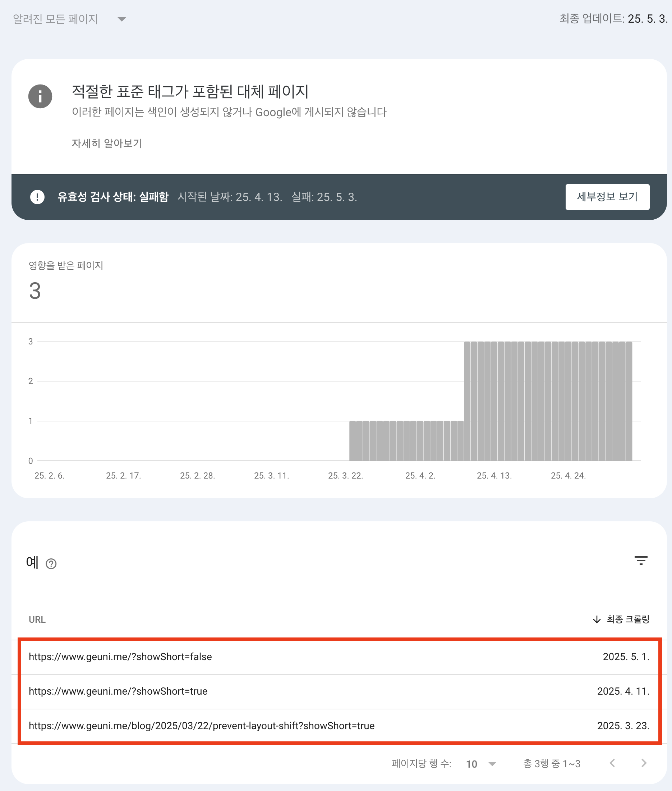
Task: Open the prevent-layout-shift blog URL row
Action: (x=339, y=726)
